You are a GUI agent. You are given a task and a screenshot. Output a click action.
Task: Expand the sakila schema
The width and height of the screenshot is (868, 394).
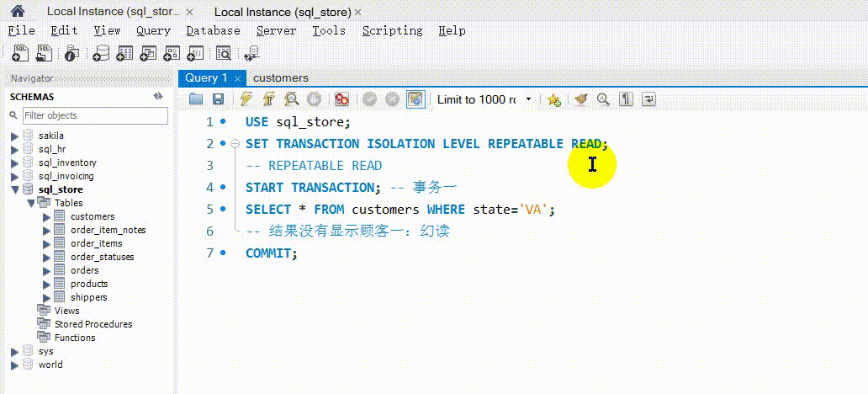(13, 136)
